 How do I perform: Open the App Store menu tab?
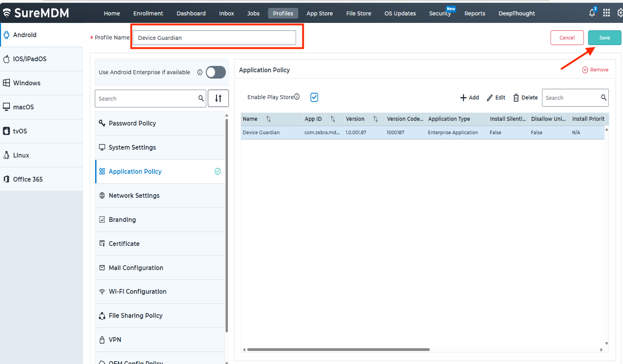pos(319,13)
